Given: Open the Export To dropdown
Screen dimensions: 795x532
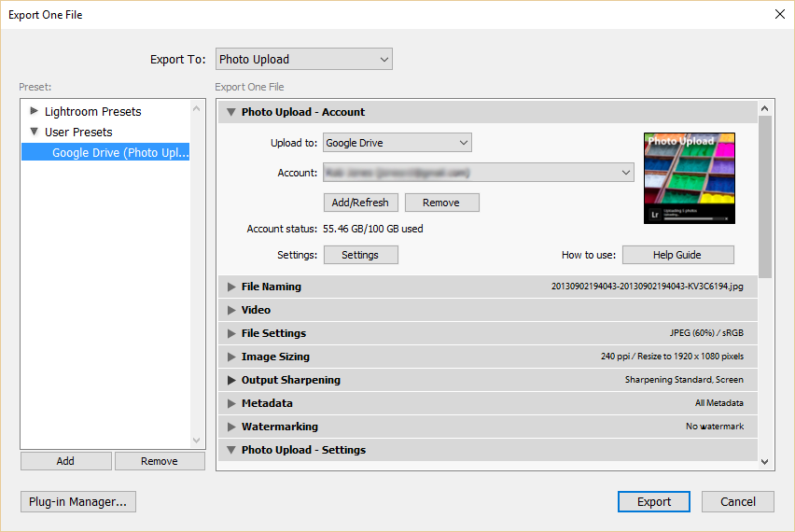Looking at the screenshot, I should (303, 60).
